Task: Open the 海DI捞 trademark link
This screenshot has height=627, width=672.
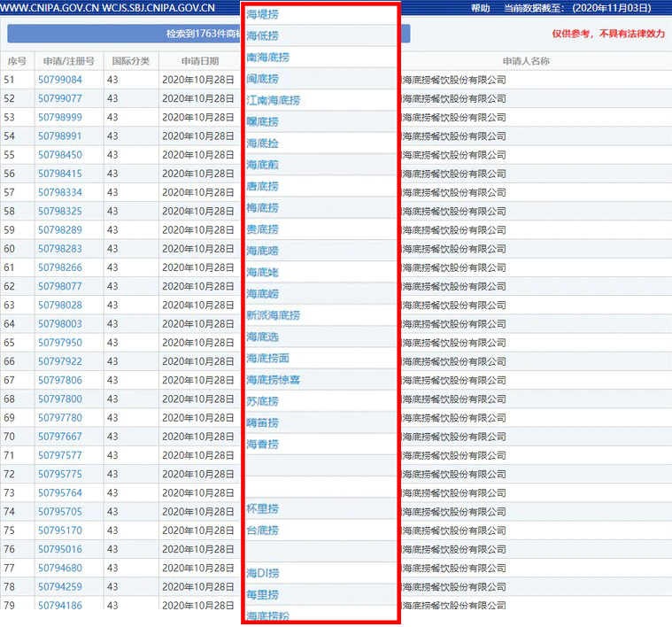Action: click(x=263, y=574)
